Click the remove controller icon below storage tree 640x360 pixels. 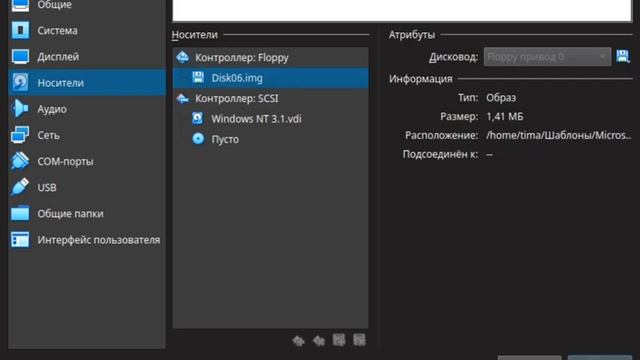tap(319, 340)
